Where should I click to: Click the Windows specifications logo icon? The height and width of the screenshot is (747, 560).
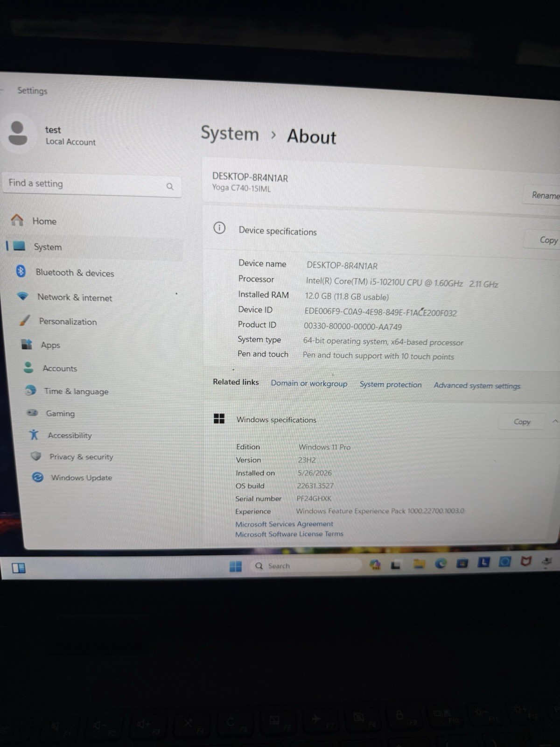(219, 418)
